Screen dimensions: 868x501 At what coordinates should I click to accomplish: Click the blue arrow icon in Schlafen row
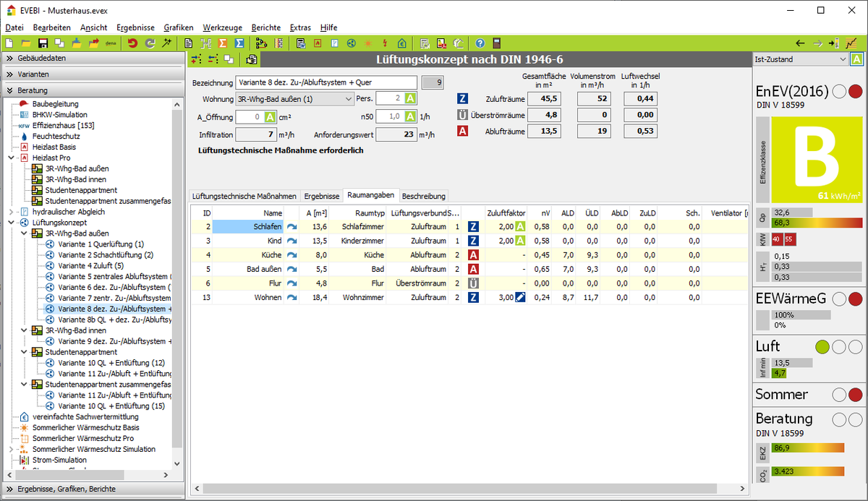coord(292,227)
